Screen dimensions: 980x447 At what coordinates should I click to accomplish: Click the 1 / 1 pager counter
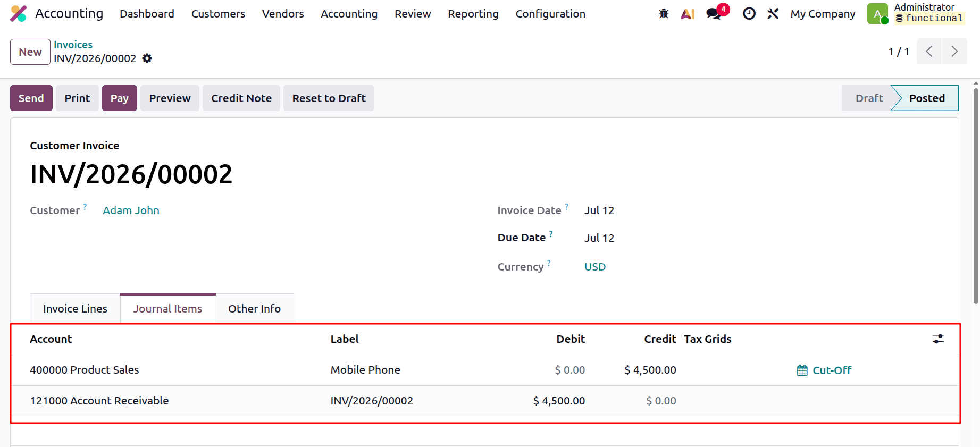(899, 52)
